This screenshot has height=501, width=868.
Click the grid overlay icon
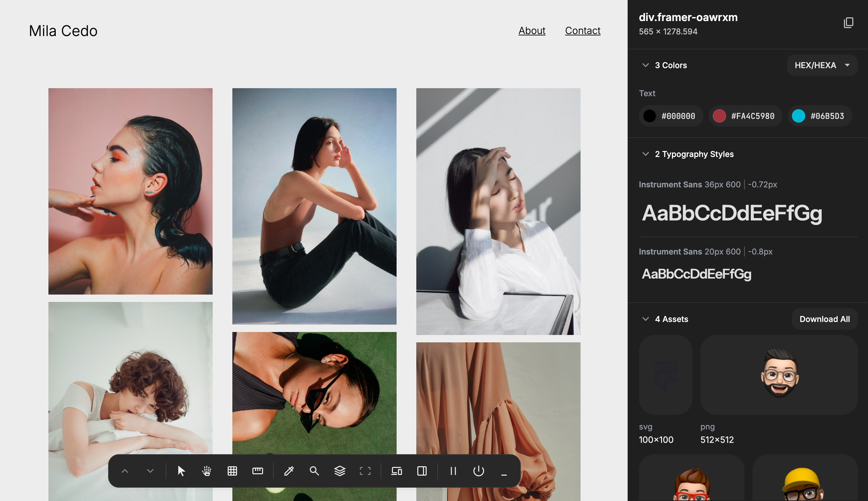(x=232, y=471)
